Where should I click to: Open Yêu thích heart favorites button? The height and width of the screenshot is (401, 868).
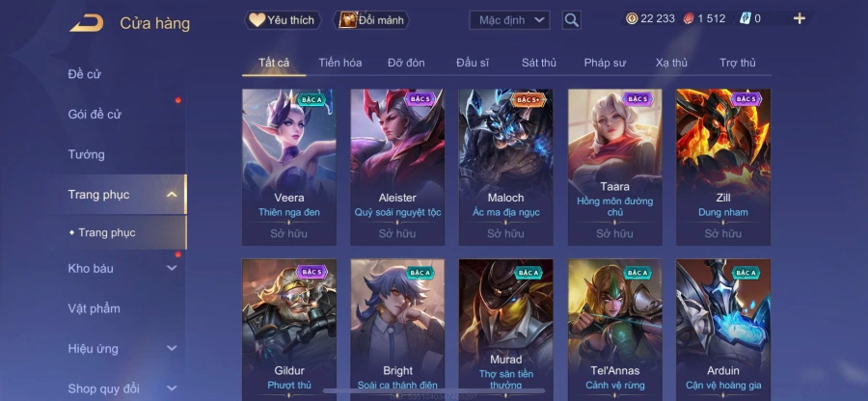click(283, 20)
